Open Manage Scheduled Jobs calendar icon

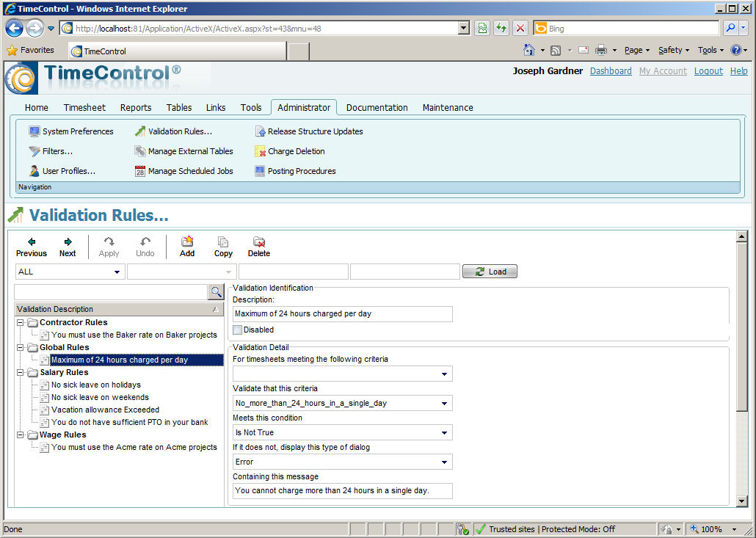click(140, 171)
